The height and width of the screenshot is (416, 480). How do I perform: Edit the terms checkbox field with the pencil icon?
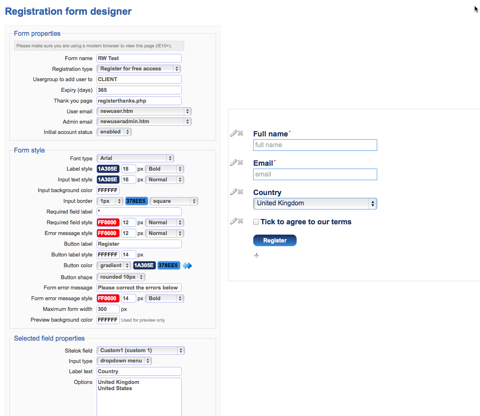[x=233, y=221]
